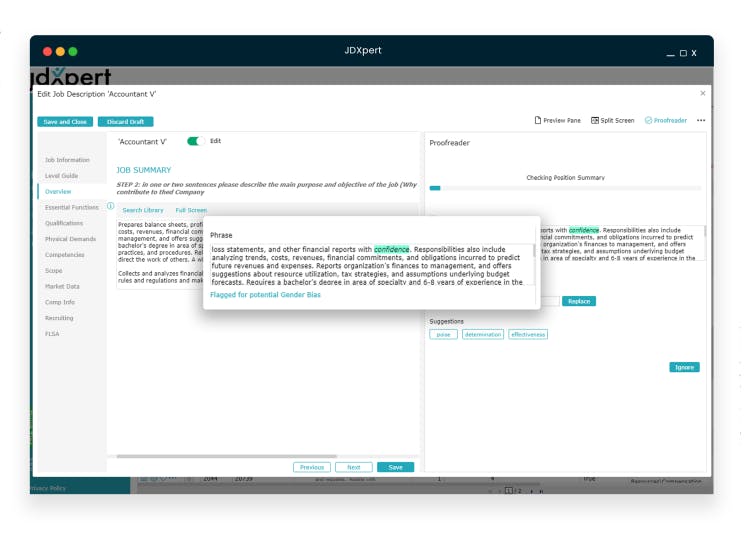Click the yellow macOS minimize dot
Image resolution: width=750 pixels, height=546 pixels.
click(60, 51)
